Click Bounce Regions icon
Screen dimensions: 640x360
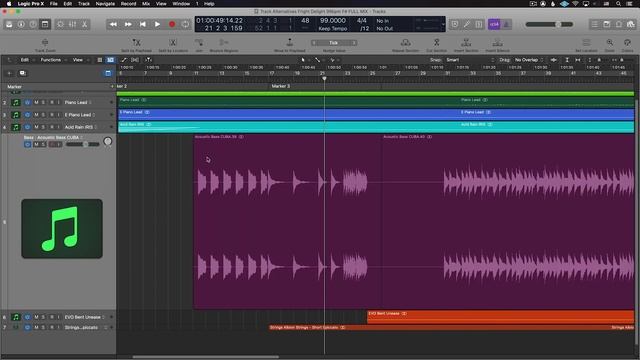pos(224,42)
